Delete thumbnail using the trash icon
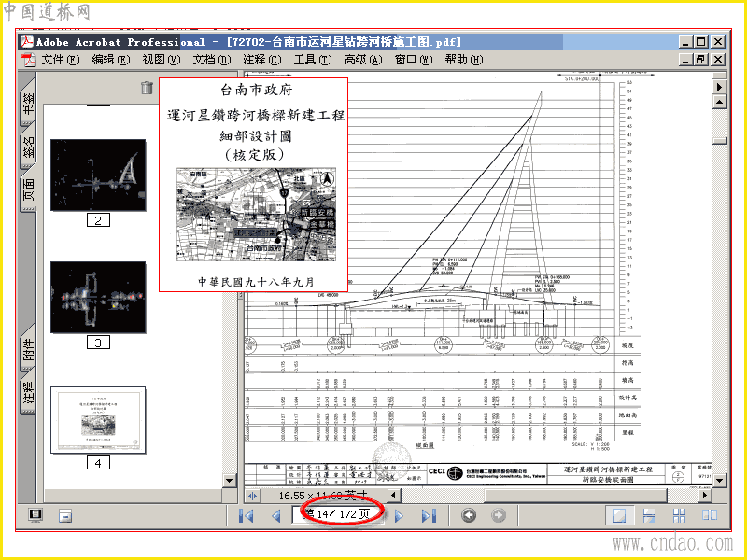 click(x=148, y=87)
